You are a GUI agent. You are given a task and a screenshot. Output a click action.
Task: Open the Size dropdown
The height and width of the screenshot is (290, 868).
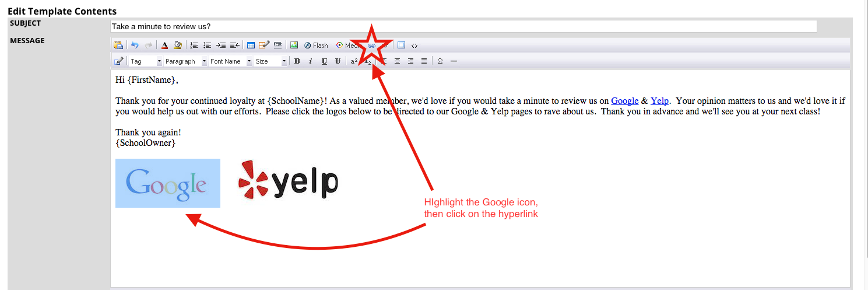tap(270, 61)
